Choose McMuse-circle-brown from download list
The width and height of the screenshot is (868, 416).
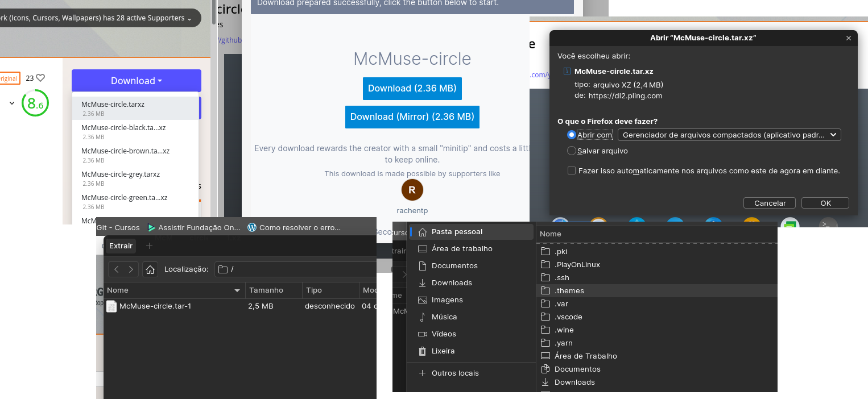[x=135, y=155]
